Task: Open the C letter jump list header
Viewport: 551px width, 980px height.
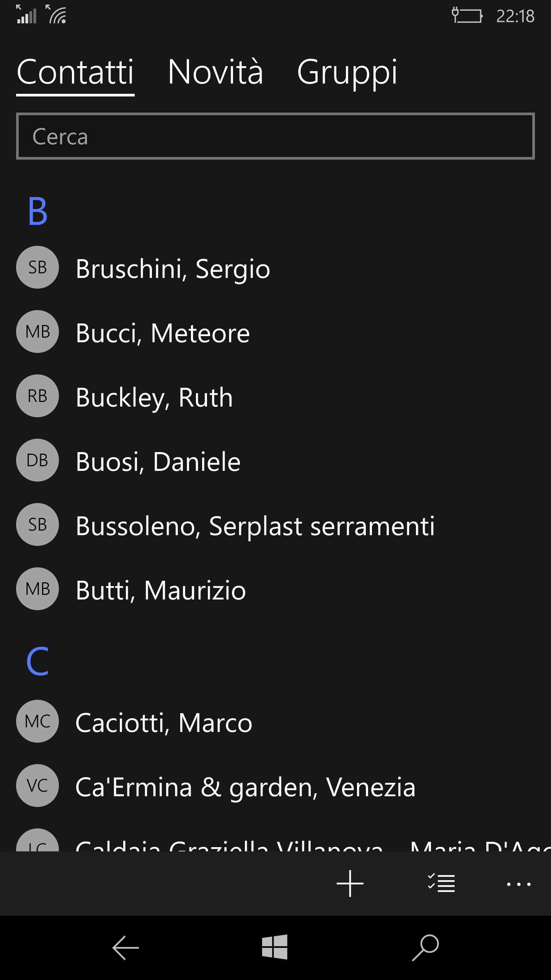Action: pyautogui.click(x=37, y=661)
